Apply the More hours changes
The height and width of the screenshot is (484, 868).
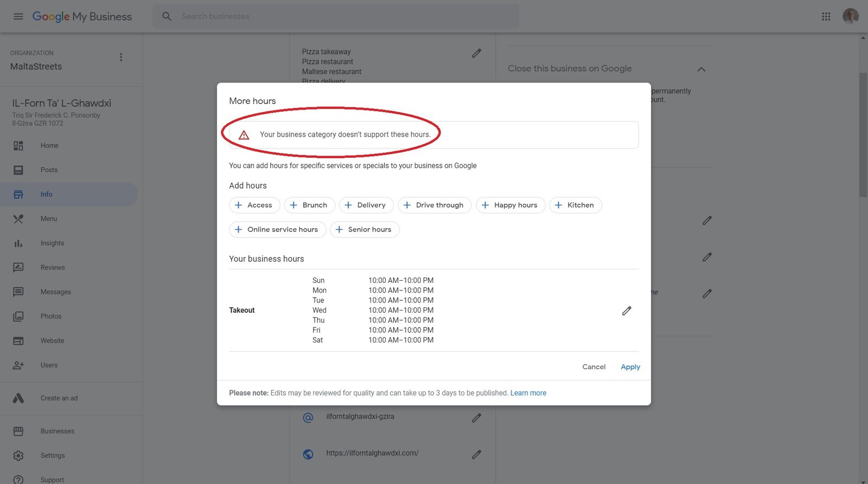(x=630, y=367)
